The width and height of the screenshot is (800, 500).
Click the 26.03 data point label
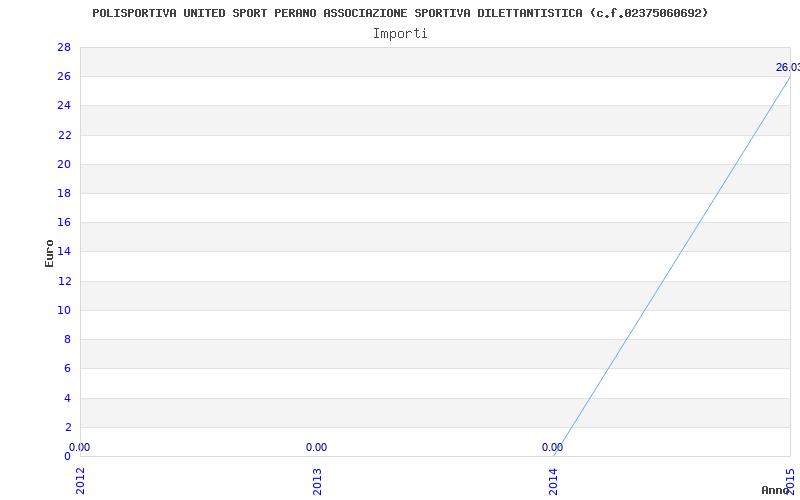click(x=788, y=67)
